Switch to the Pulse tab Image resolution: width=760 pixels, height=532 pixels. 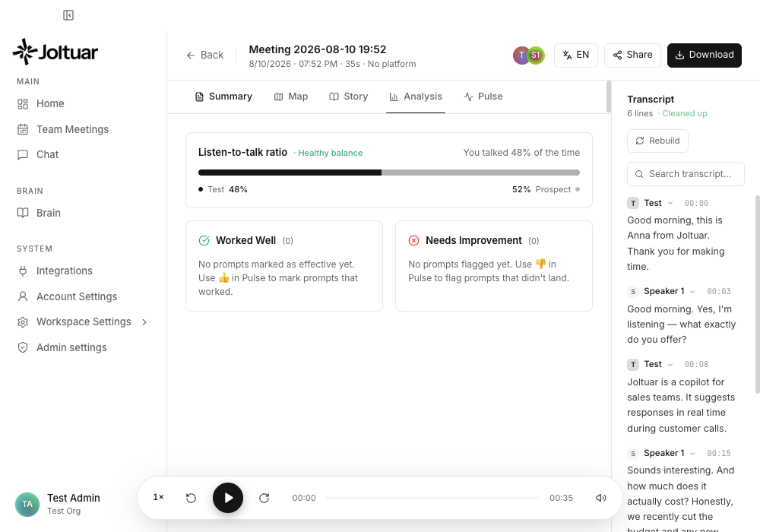point(483,97)
